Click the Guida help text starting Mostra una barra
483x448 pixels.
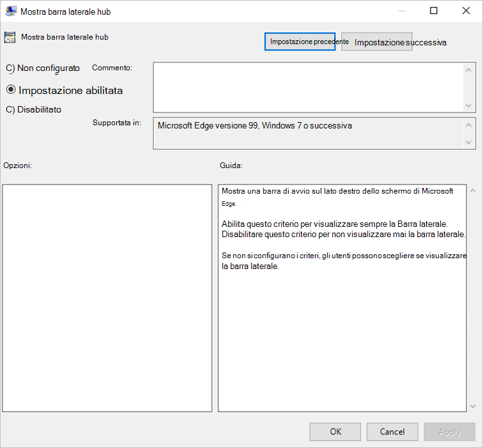pos(337,197)
